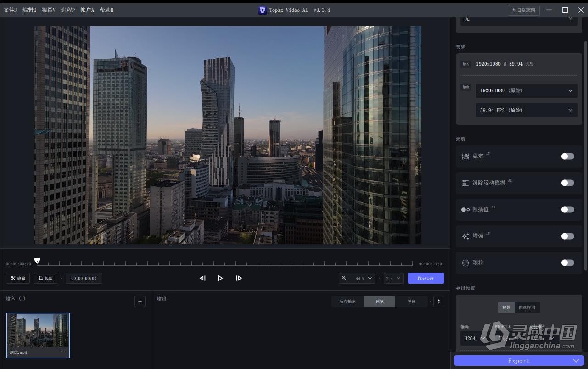Toggle the 颗粒 grain switch
The height and width of the screenshot is (369, 588).
tap(567, 263)
